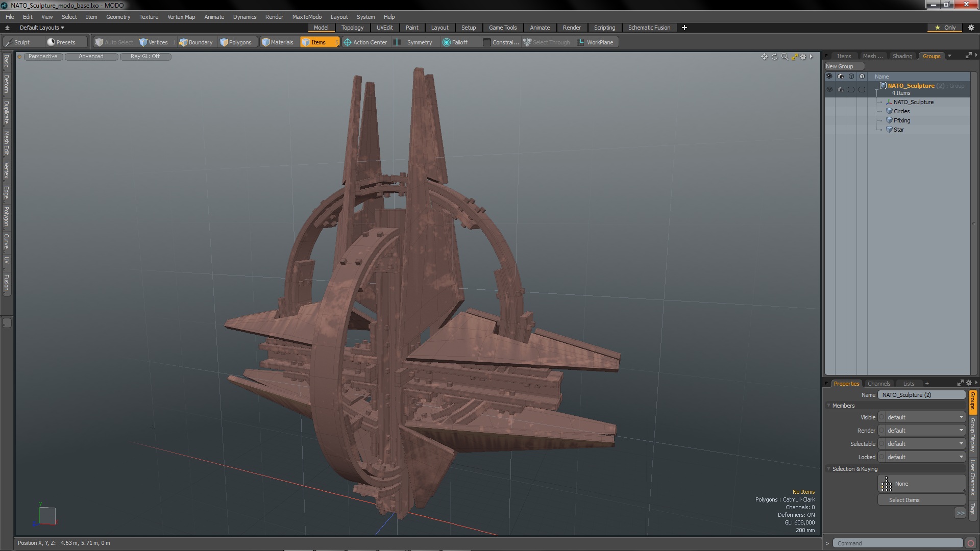980x551 pixels.
Task: Toggle lock box of NATO_Sculpture group
Action: [862, 89]
